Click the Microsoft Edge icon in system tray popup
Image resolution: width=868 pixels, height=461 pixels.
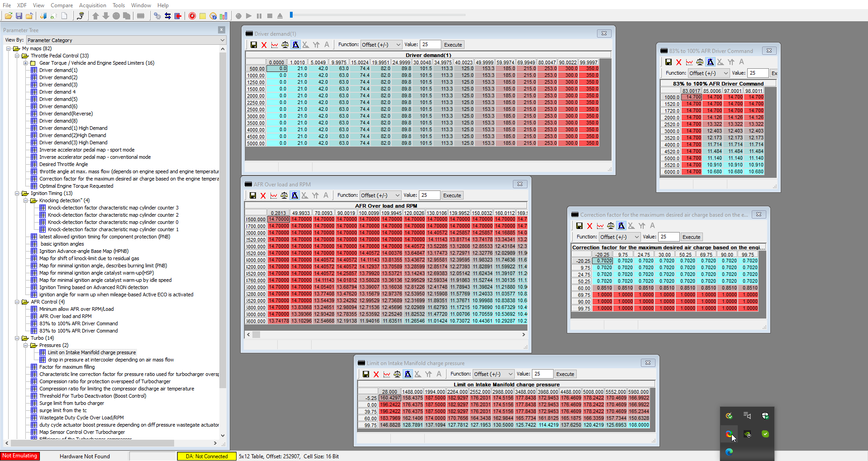[729, 452]
